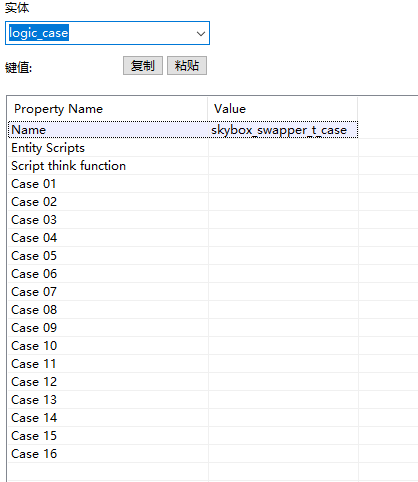Click the skybox_swapper_t_case value cell
Screen dimensions: 418x482
click(x=283, y=130)
